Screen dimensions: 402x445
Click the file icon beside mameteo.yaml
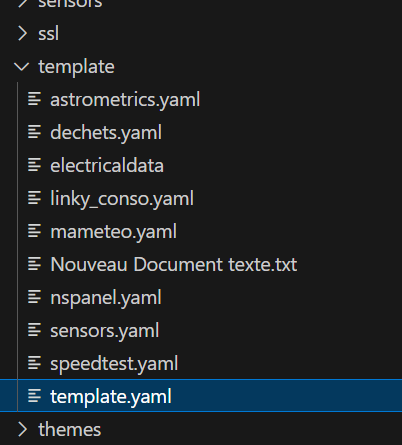(x=34, y=231)
